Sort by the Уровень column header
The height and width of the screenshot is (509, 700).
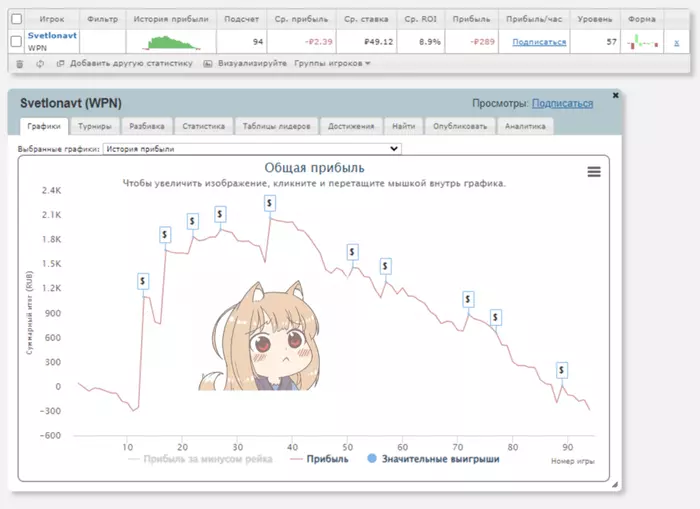(595, 19)
